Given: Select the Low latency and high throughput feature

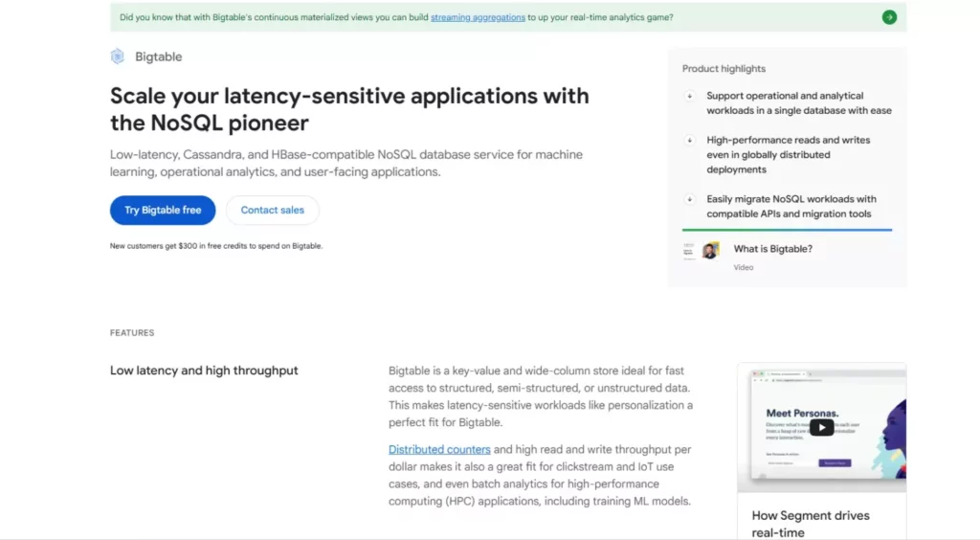Looking at the screenshot, I should point(204,371).
